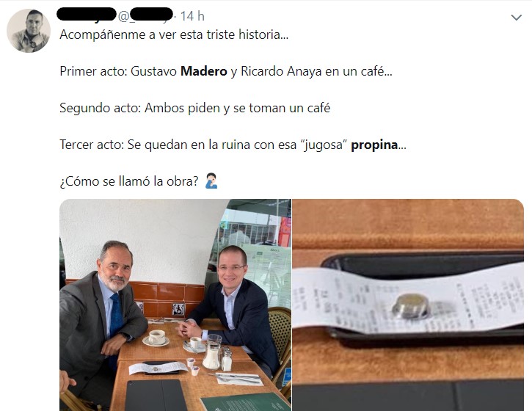
Task: Expand the tweet options chevron menu
Action: coord(516,18)
